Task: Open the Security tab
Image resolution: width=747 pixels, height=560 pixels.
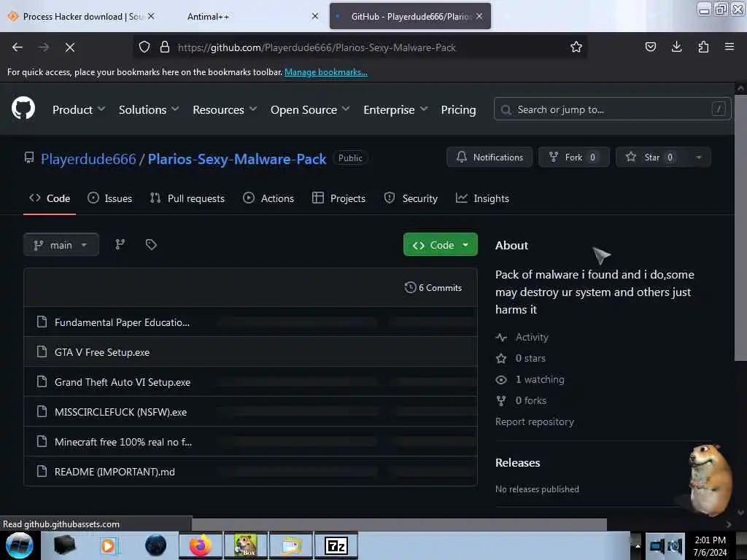Action: tap(411, 198)
